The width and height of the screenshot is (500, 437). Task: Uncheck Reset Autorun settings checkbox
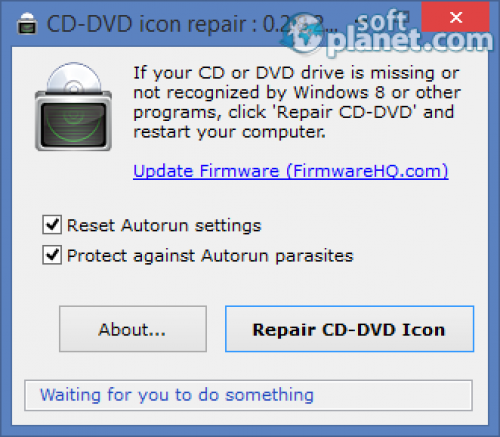tap(52, 224)
